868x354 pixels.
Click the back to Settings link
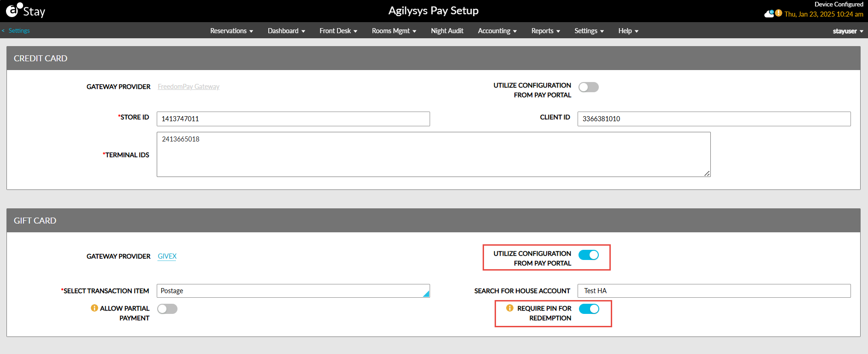pos(16,30)
